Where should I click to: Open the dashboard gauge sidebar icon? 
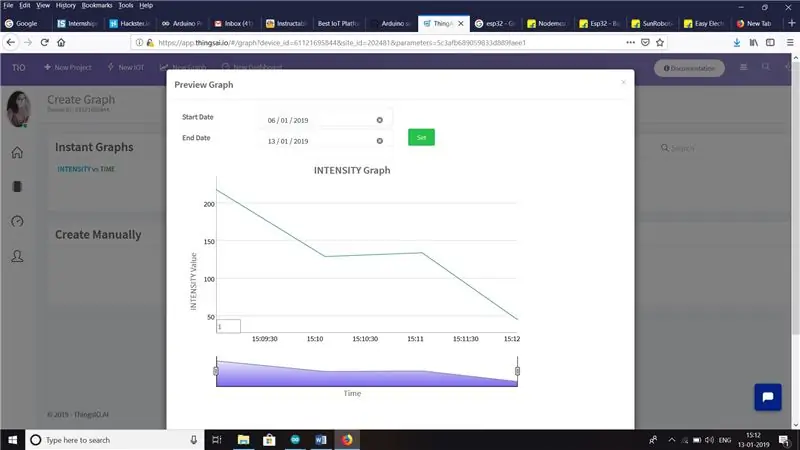point(17,221)
